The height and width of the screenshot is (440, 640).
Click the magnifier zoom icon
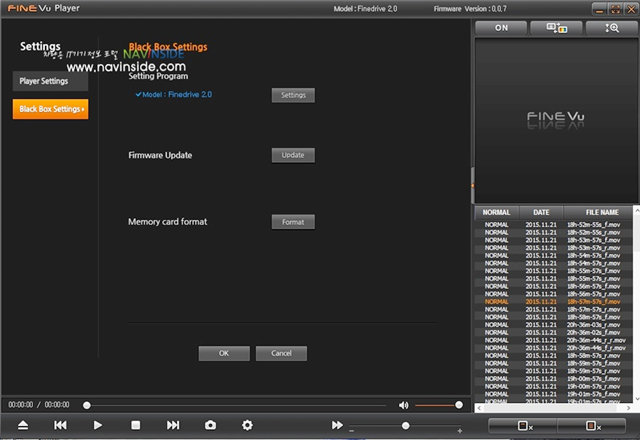coord(612,28)
